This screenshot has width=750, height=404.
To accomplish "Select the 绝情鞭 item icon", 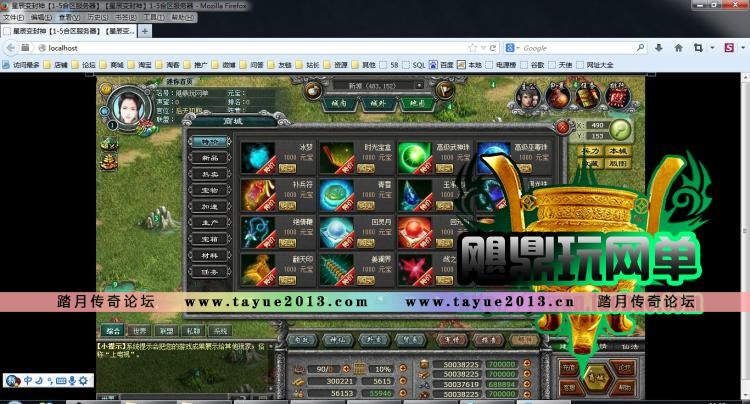I will [x=258, y=232].
